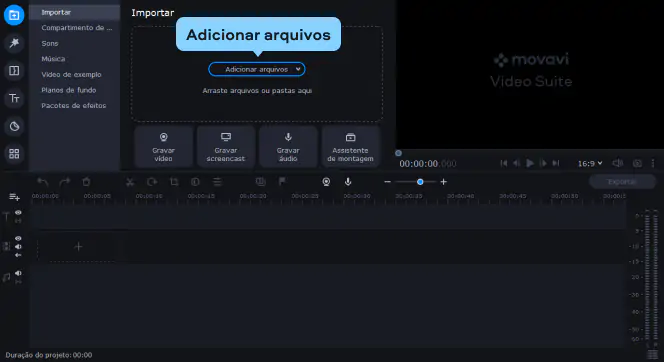The height and width of the screenshot is (362, 664).
Task: Click the Assistente de montagem button
Action: click(350, 147)
